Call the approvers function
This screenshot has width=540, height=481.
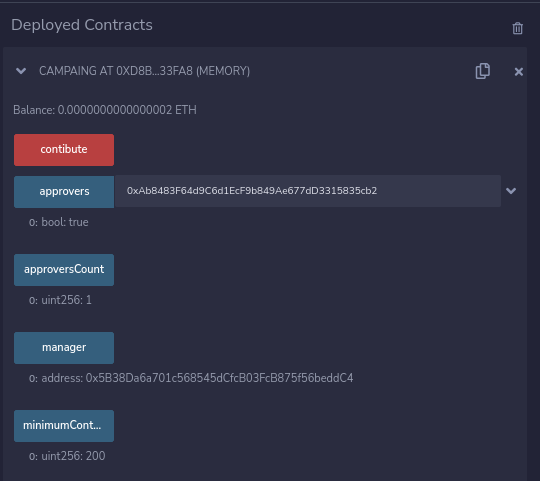point(64,192)
